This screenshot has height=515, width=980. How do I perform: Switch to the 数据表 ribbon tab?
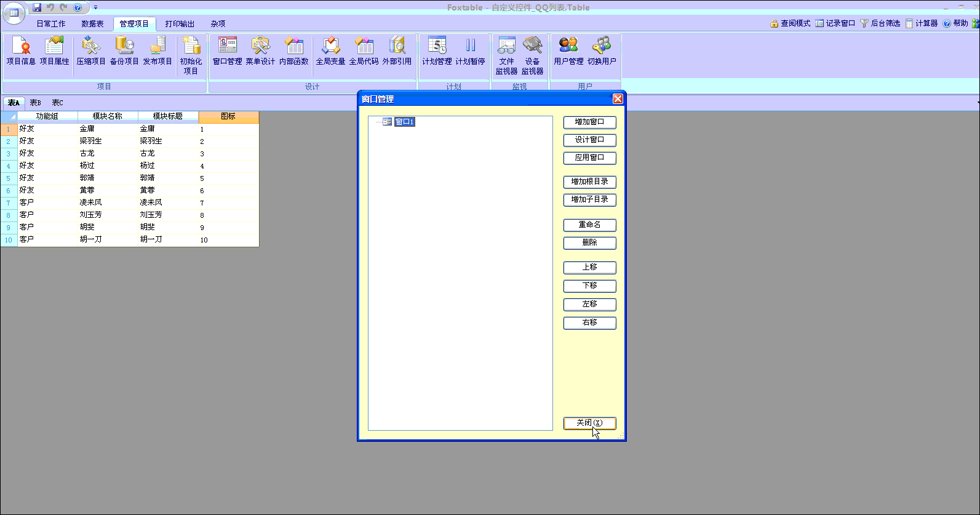pos(92,24)
